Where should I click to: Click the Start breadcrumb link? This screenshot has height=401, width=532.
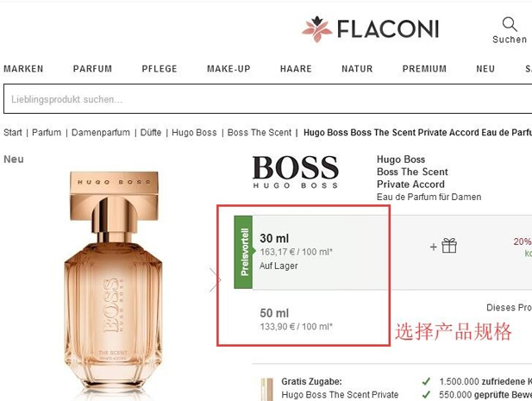click(x=13, y=132)
